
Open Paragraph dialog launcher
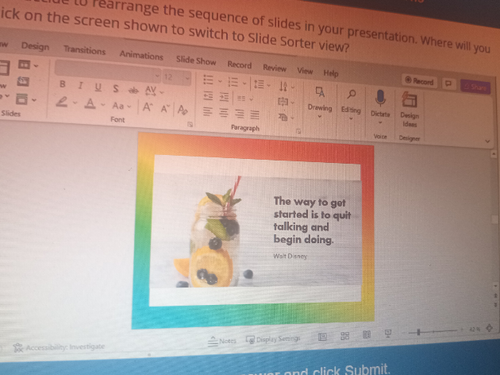[298, 131]
